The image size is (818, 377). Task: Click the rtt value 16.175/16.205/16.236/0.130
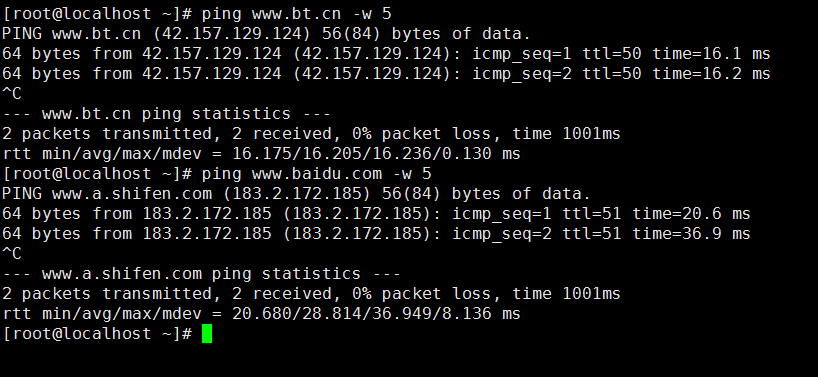click(362, 154)
